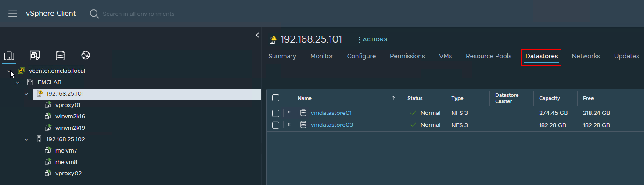
Task: Open the vmdatastore03 datastore link
Action: point(331,125)
